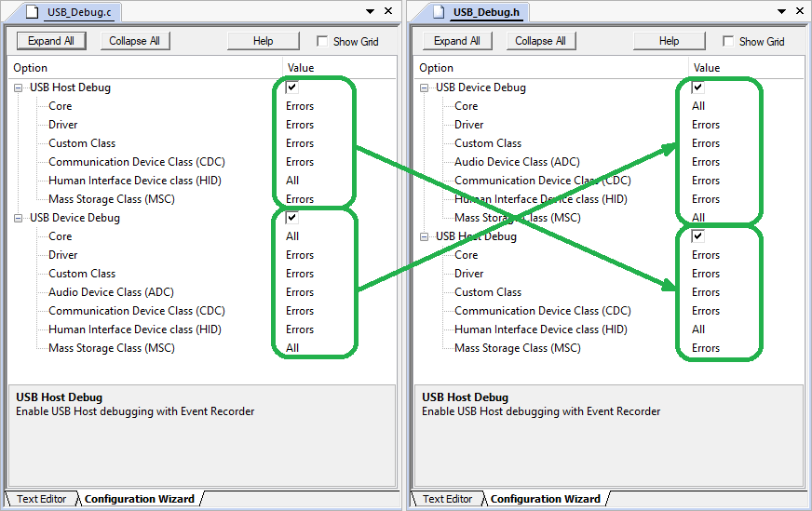812x511 pixels.
Task: Switch to Text Editor tab in left pane
Action: point(41,499)
